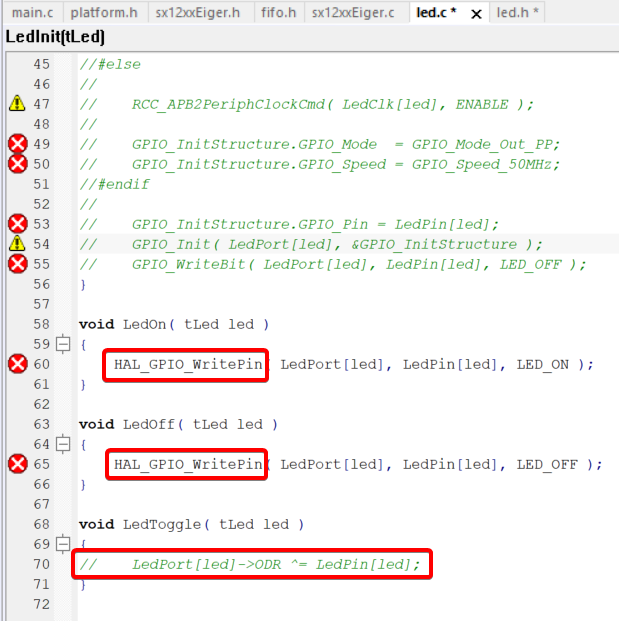Click the error icon on line 49

(x=17, y=144)
